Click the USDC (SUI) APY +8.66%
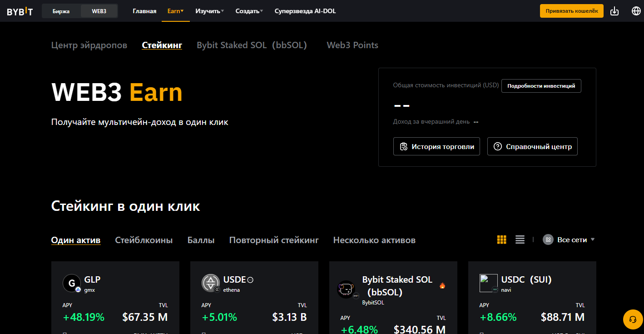Image resolution: width=644 pixels, height=334 pixels. (498, 317)
